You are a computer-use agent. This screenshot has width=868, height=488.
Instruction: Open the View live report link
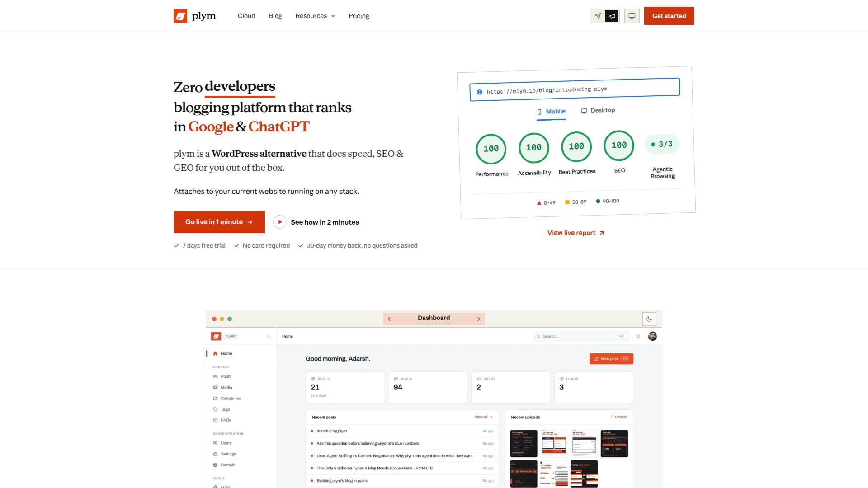point(576,233)
